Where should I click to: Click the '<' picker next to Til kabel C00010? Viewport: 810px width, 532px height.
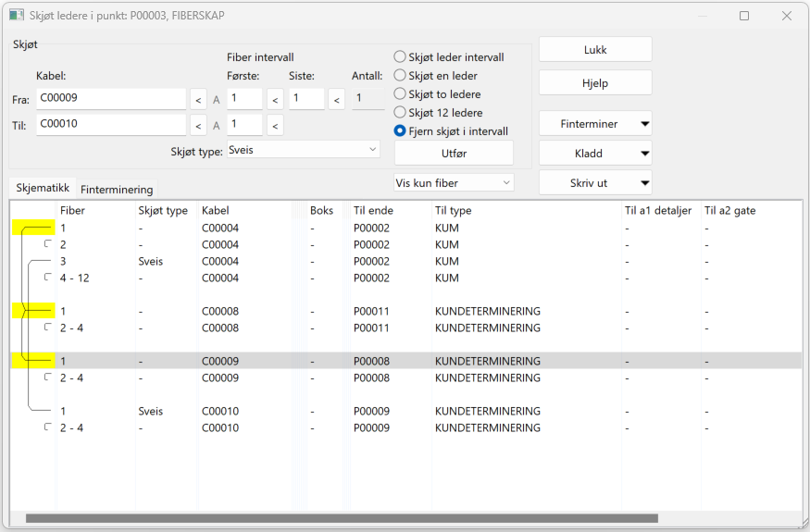click(198, 126)
